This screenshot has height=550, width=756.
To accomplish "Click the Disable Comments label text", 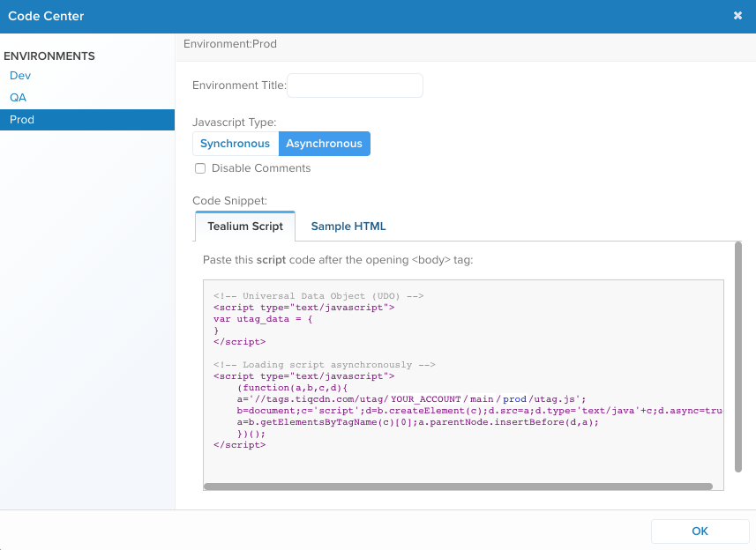I will [261, 168].
